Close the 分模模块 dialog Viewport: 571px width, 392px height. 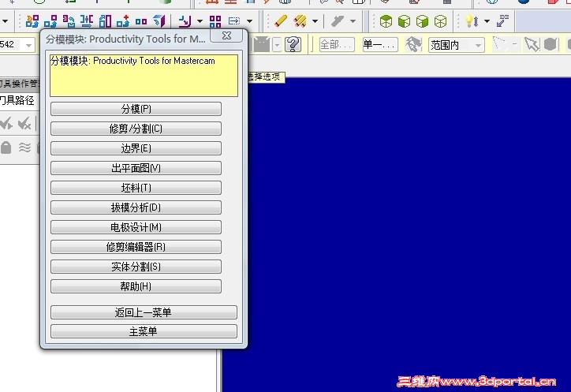[x=226, y=35]
